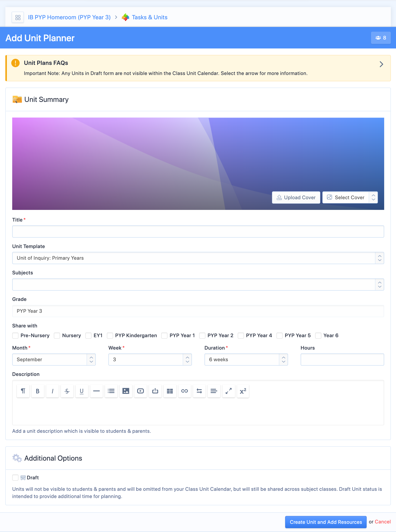Apply strikethrough formatting in Description editor
The height and width of the screenshot is (532, 396).
(67, 391)
